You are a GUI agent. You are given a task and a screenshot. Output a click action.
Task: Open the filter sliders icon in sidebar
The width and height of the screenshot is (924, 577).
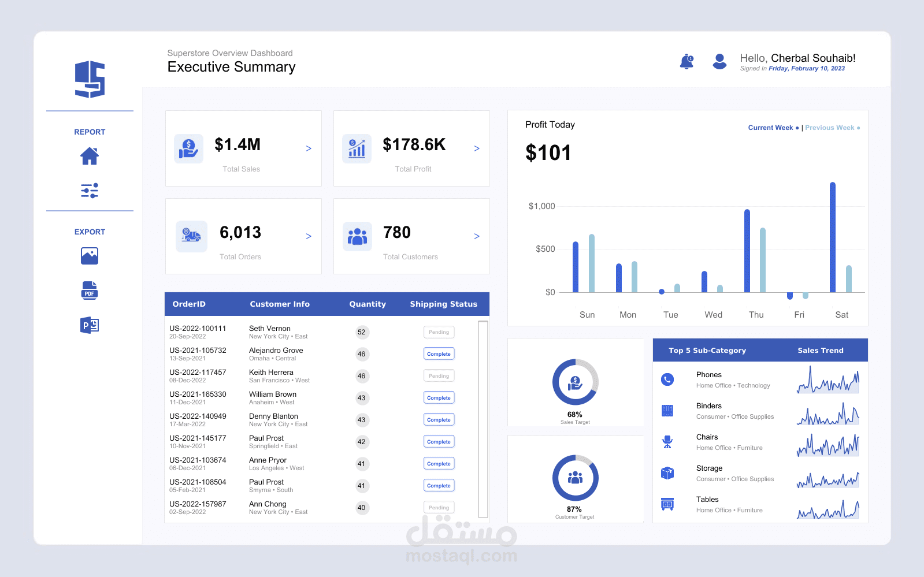tap(90, 191)
